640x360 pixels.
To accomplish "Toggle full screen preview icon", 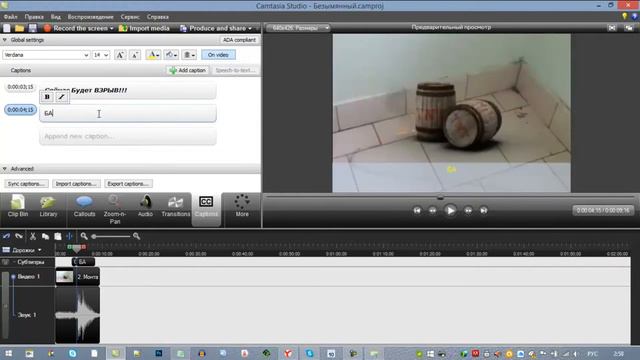I will point(612,28).
